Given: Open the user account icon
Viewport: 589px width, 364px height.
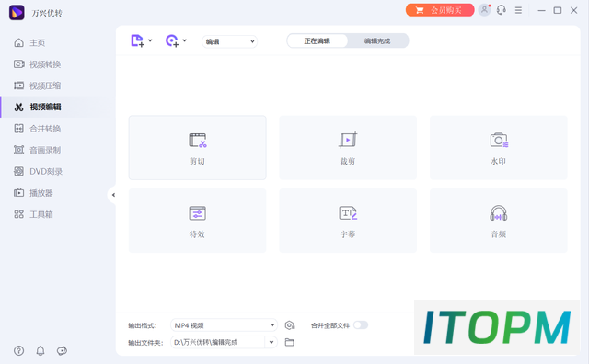Looking at the screenshot, I should [x=485, y=10].
